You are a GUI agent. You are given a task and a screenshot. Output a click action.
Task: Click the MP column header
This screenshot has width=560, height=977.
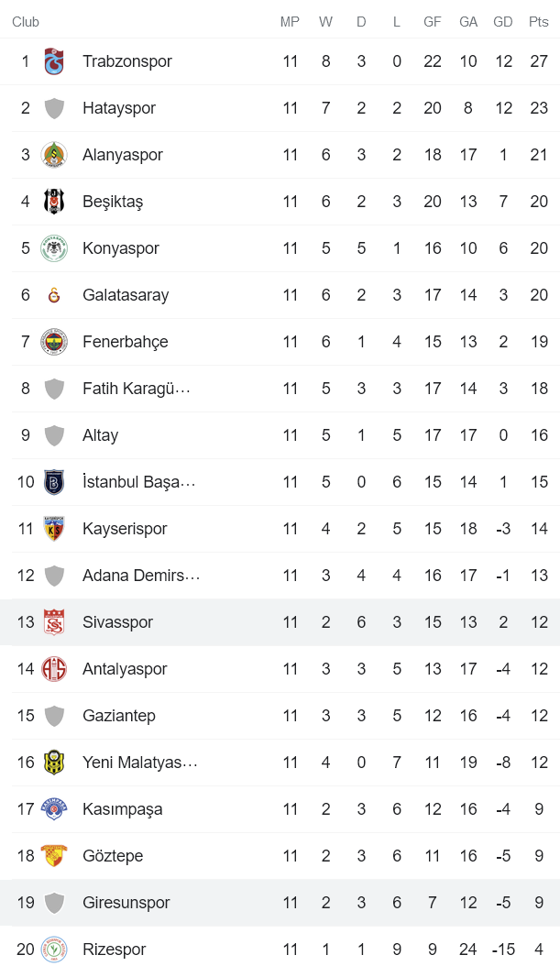click(x=291, y=22)
